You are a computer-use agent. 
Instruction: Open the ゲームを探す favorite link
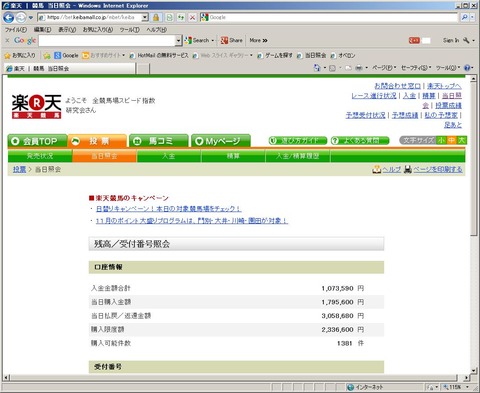click(275, 55)
